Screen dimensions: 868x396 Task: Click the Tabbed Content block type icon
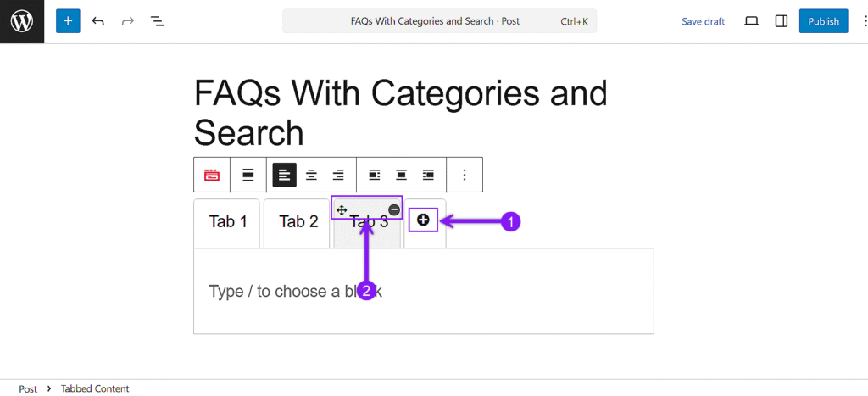click(212, 175)
